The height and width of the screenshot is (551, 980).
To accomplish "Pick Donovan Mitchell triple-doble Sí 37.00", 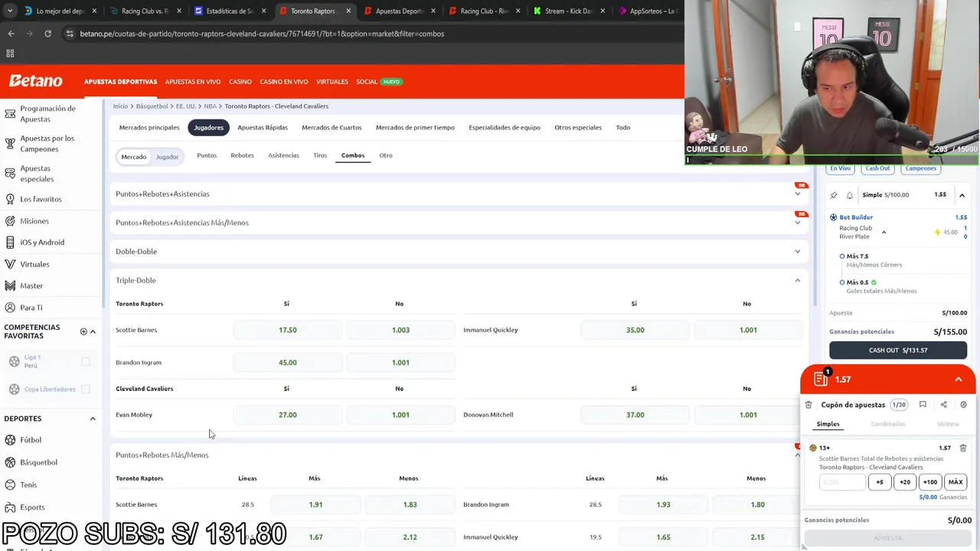I will pyautogui.click(x=635, y=415).
